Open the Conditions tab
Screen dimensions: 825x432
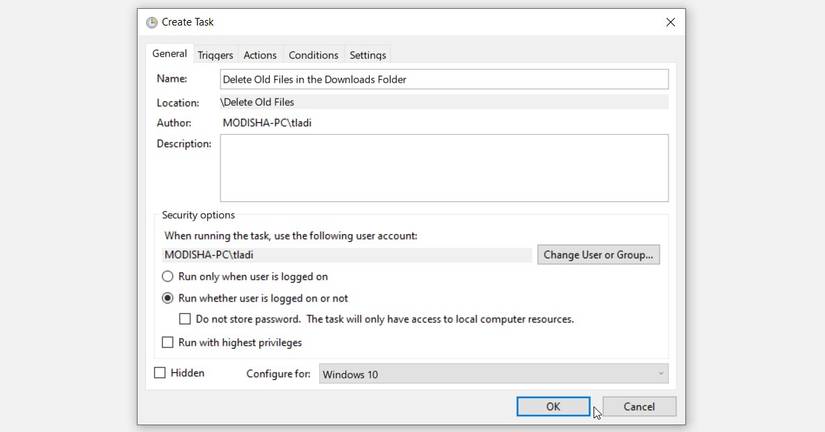click(x=314, y=55)
